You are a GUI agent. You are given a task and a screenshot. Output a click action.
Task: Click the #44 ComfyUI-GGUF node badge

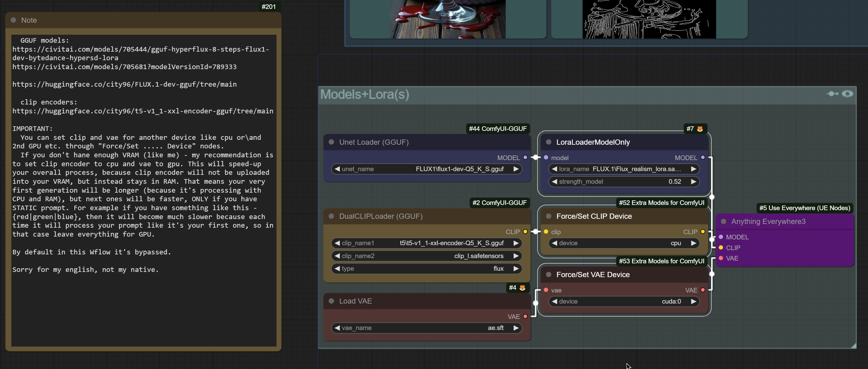click(x=498, y=129)
